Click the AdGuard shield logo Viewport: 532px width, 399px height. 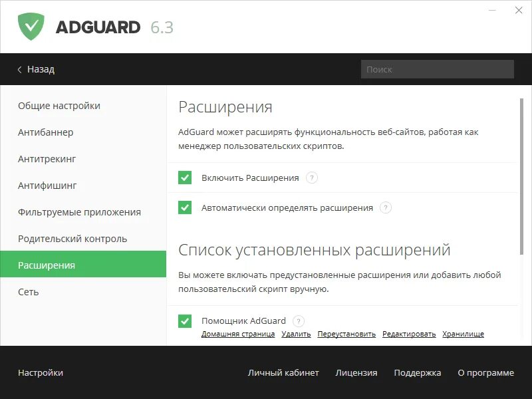(x=31, y=27)
